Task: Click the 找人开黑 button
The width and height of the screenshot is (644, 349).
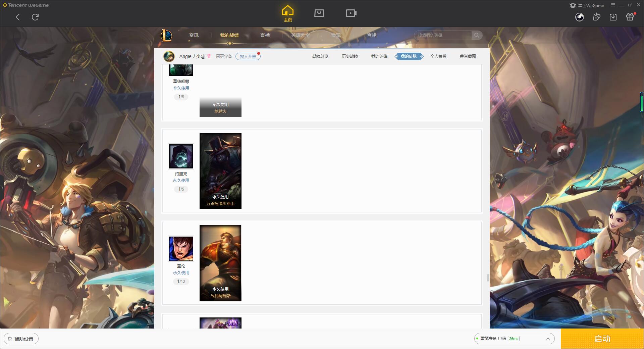Action: point(248,56)
